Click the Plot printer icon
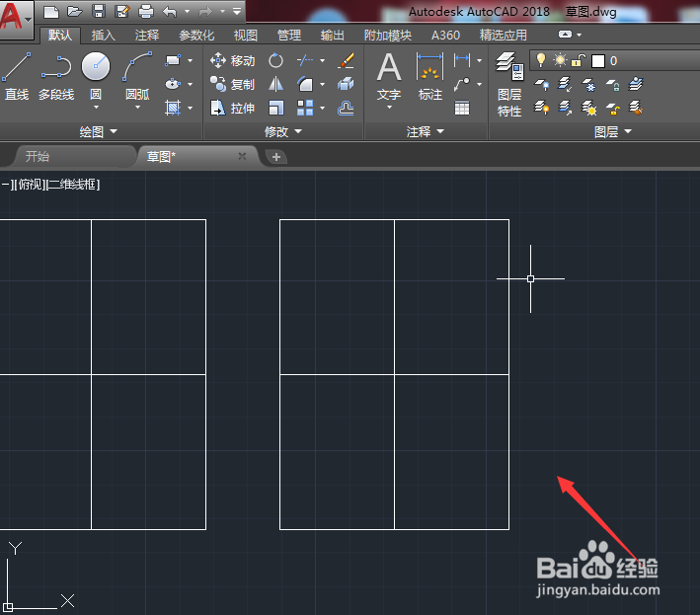 pyautogui.click(x=146, y=12)
